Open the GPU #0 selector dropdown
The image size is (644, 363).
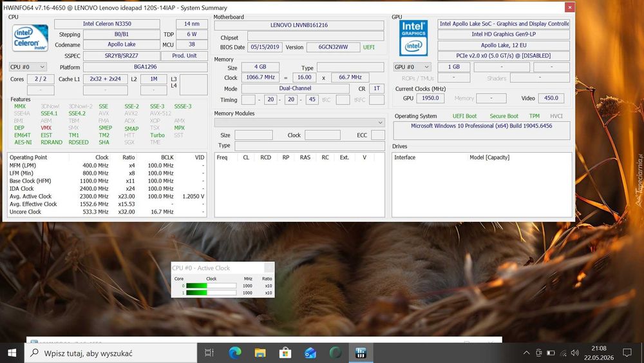[x=412, y=66]
